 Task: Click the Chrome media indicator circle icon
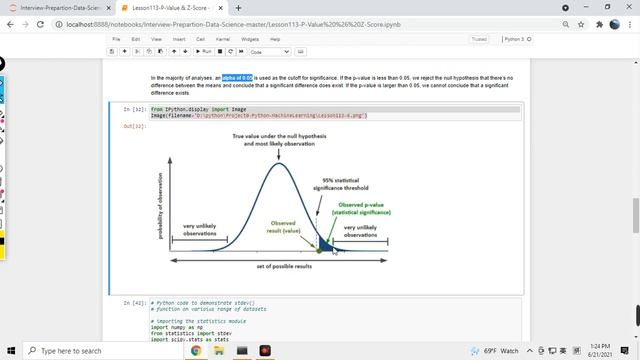click(x=565, y=8)
